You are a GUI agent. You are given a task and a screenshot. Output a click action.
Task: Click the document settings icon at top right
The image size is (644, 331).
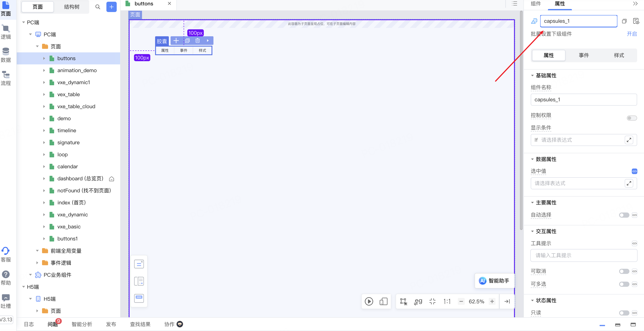(x=636, y=21)
